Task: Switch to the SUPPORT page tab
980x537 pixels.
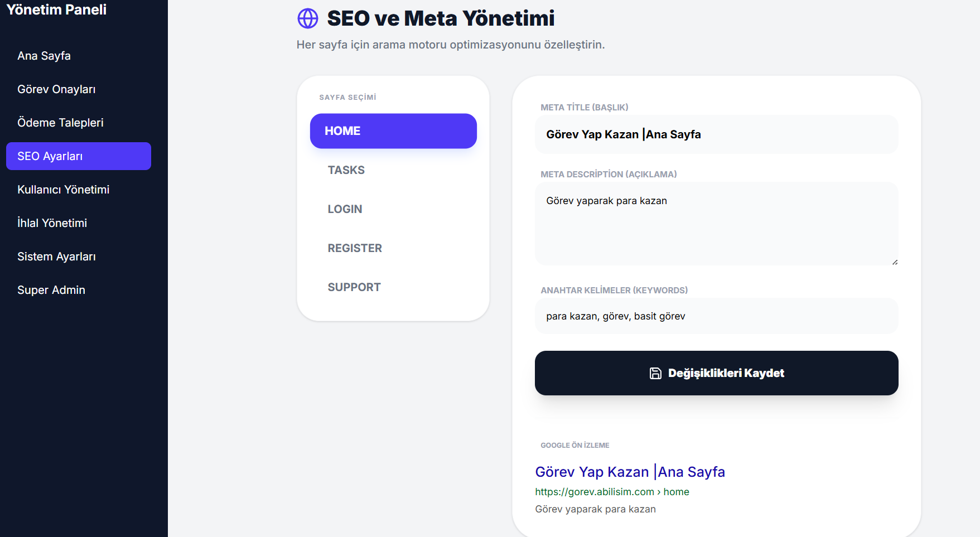Action: (x=354, y=287)
